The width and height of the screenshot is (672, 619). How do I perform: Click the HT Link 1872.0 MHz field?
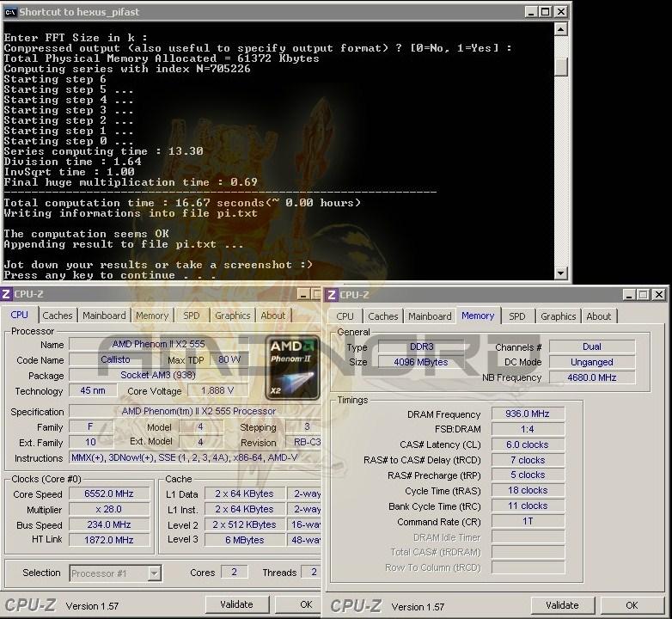pos(109,540)
